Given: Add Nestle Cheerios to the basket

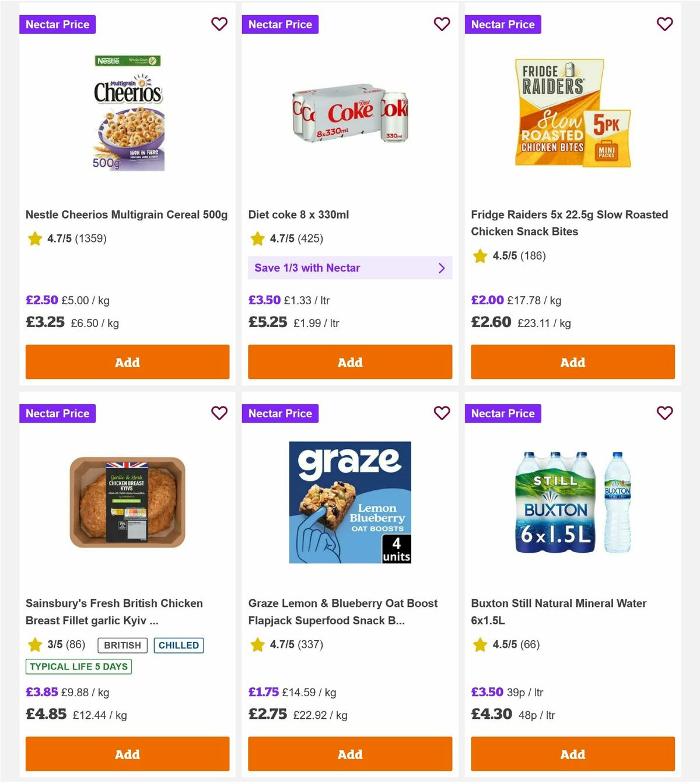Looking at the screenshot, I should 127,362.
